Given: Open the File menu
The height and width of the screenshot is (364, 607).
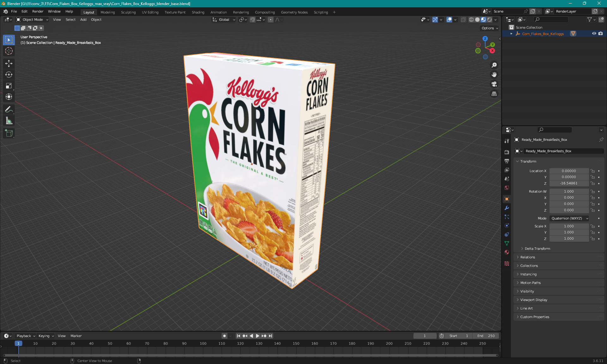Looking at the screenshot, I should tap(14, 11).
